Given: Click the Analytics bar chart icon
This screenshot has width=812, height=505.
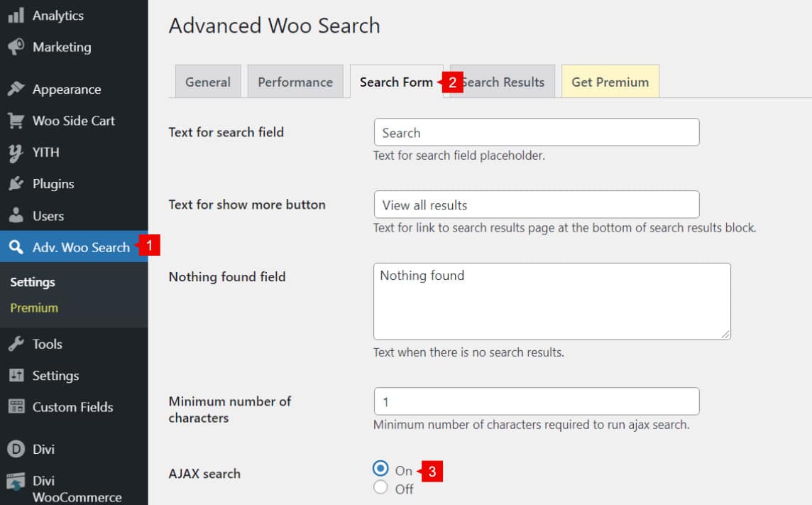Looking at the screenshot, I should pyautogui.click(x=16, y=15).
